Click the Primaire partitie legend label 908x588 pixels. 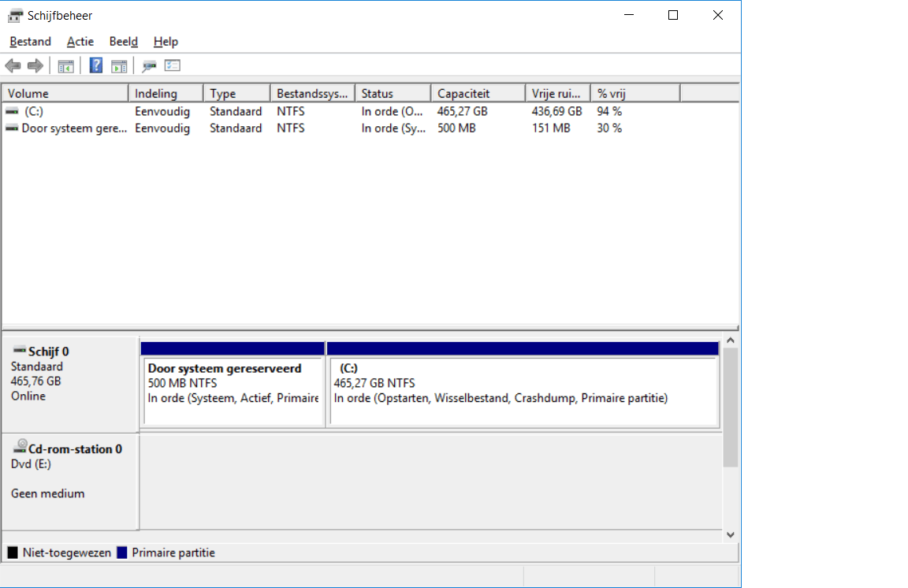tap(173, 553)
